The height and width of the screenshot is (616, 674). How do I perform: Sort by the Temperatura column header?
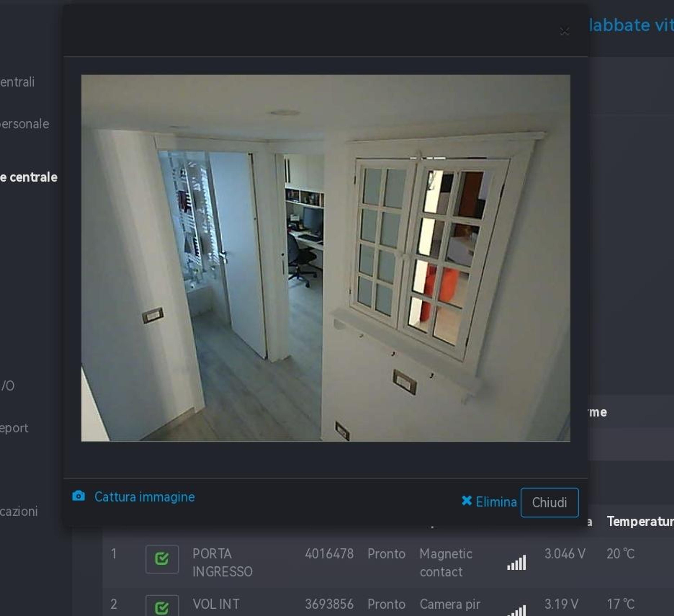640,521
